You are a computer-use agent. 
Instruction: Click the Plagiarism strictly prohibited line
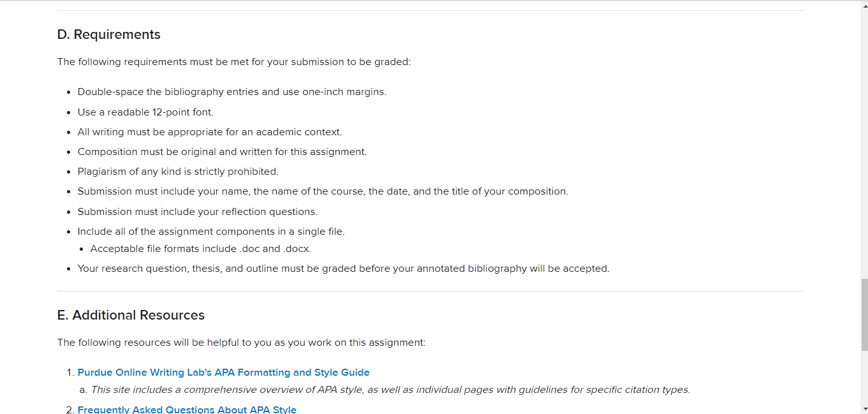(178, 172)
